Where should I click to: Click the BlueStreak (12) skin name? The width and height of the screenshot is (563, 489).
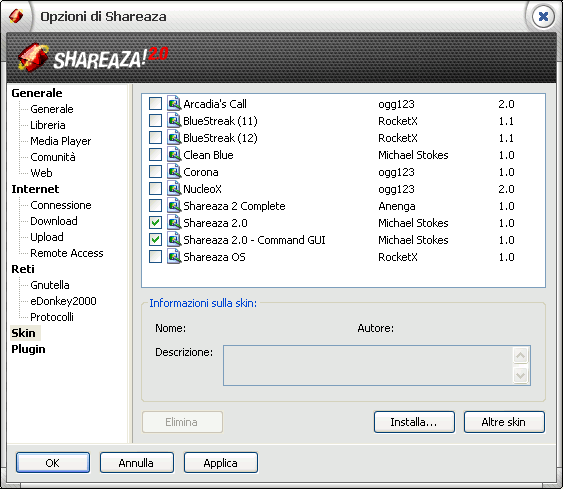[220, 138]
